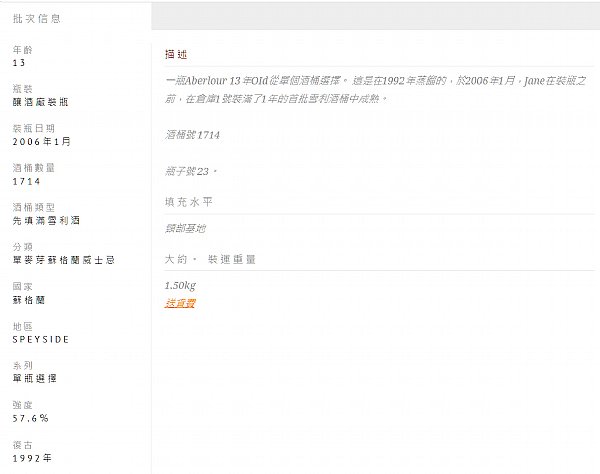Select the 批次信息 tab header
Image resolution: width=600 pixels, height=474 pixels.
[37, 18]
